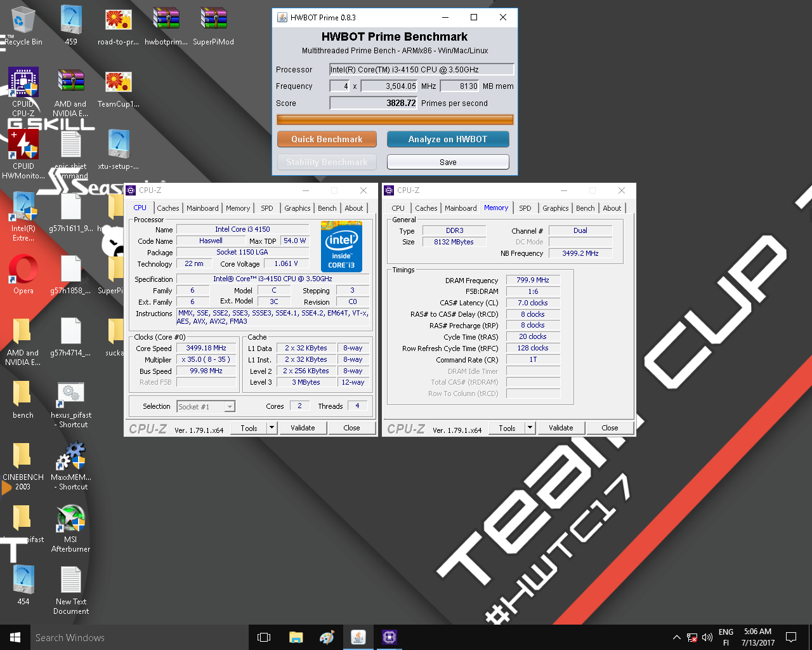
Task: Open volume control in system tray
Action: 707,637
